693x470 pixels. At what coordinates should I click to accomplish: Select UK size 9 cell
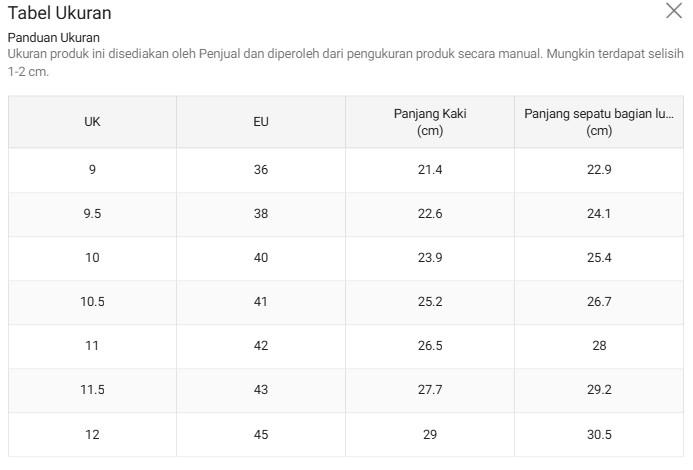[92, 170]
